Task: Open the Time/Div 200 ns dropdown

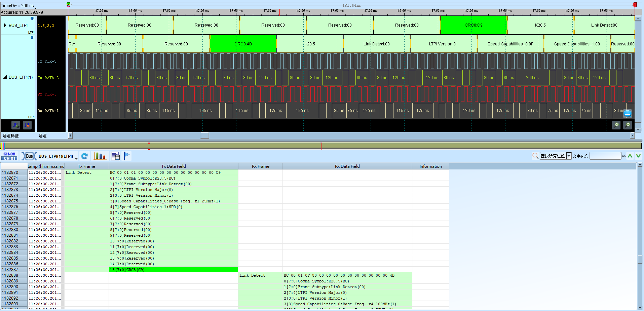Action: (35, 7)
